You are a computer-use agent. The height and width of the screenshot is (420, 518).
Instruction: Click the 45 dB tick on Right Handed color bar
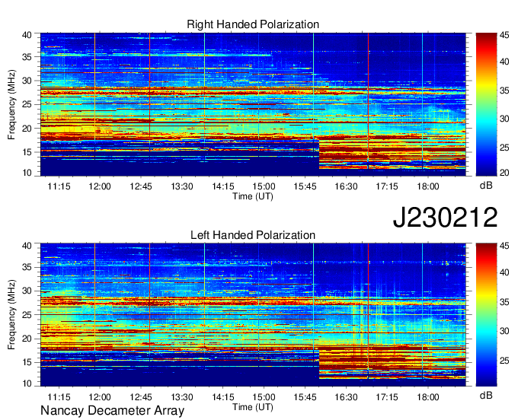(x=504, y=35)
